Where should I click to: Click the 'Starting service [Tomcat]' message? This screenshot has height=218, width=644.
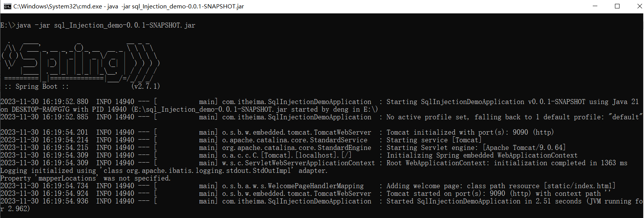tap(434, 140)
